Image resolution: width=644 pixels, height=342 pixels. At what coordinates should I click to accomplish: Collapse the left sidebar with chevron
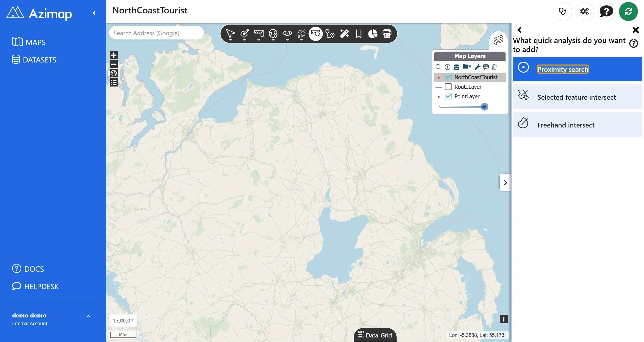click(x=94, y=13)
